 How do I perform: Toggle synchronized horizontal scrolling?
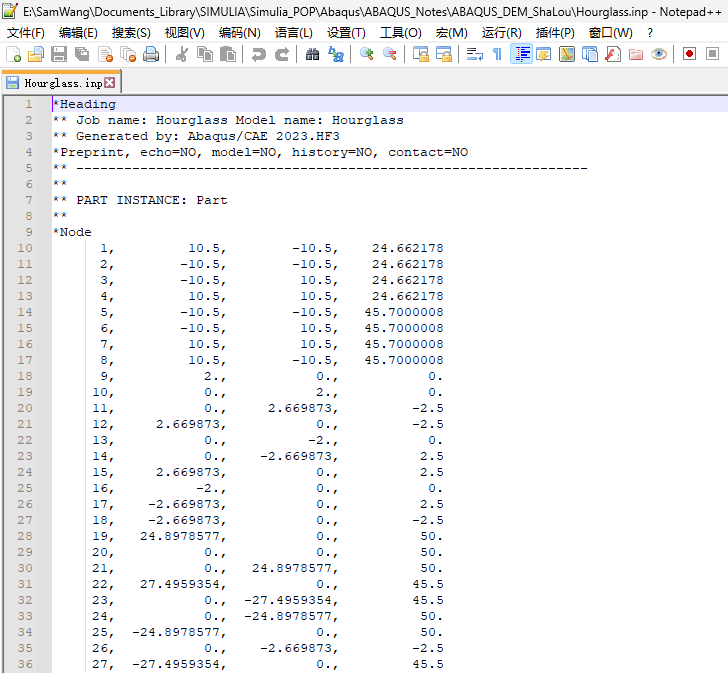click(443, 54)
